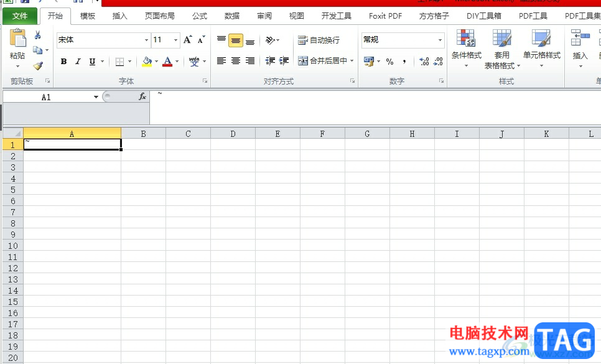This screenshot has height=364, width=601.
Task: Align text right
Action: coord(250,60)
